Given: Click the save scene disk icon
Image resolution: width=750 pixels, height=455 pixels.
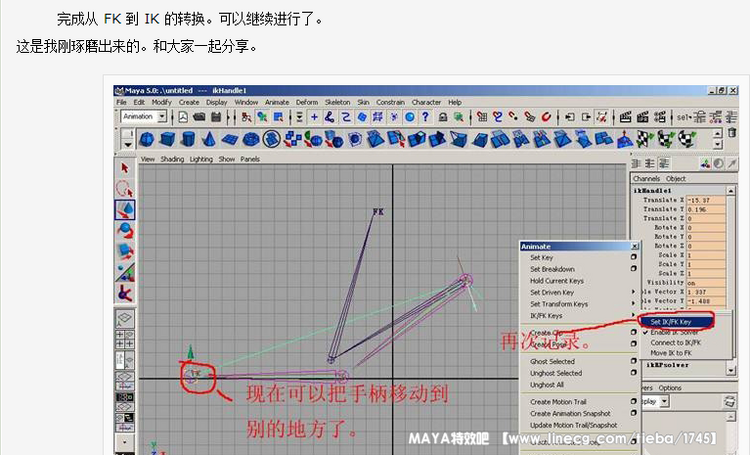Looking at the screenshot, I should (x=216, y=117).
